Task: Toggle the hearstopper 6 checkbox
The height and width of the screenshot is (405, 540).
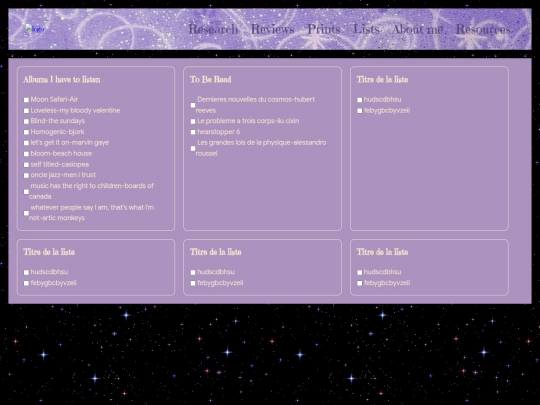Action: 193,132
